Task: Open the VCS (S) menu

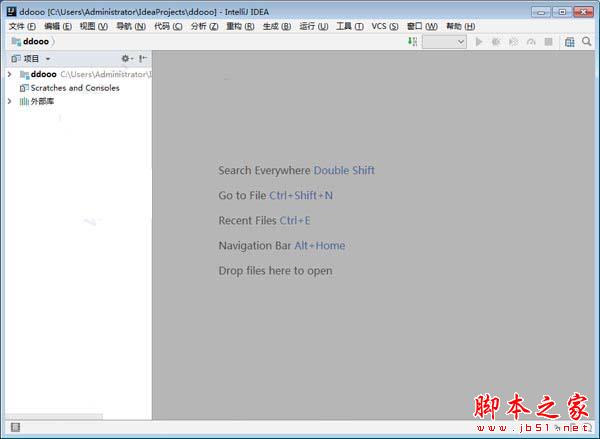Action: tap(385, 26)
